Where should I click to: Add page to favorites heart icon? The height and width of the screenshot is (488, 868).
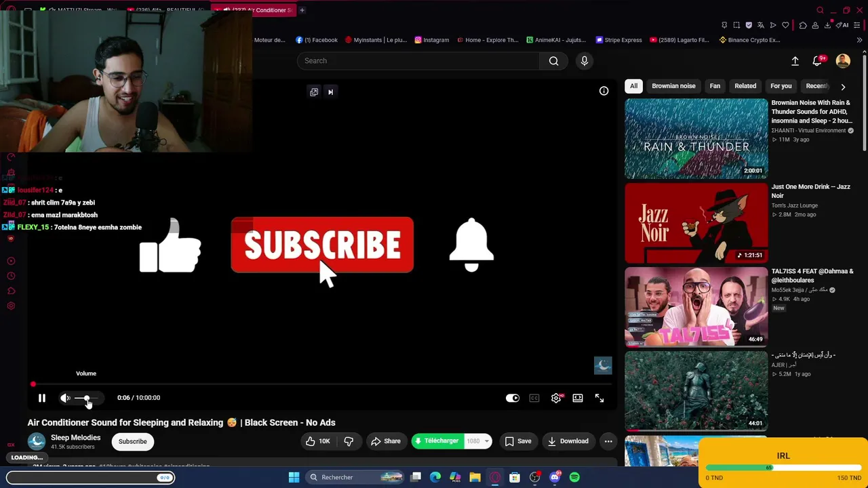pos(785,25)
